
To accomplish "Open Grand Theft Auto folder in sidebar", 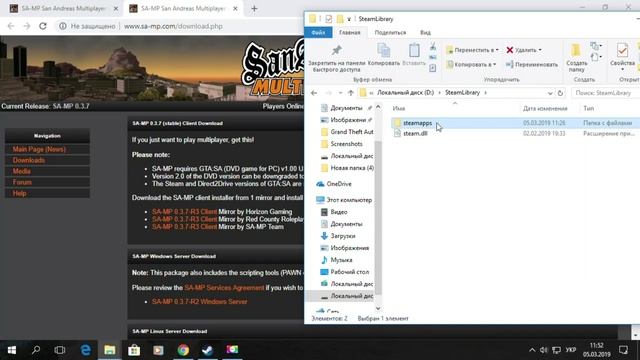I will click(x=347, y=132).
